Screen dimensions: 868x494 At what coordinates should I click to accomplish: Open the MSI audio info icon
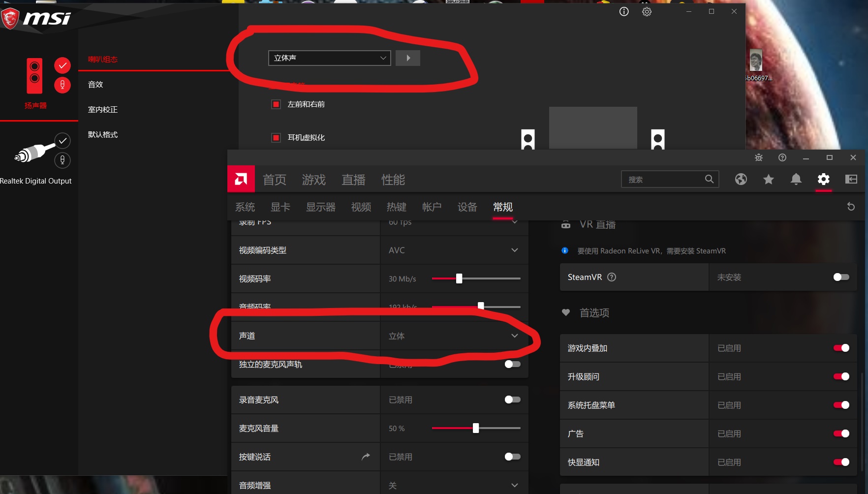(x=624, y=11)
